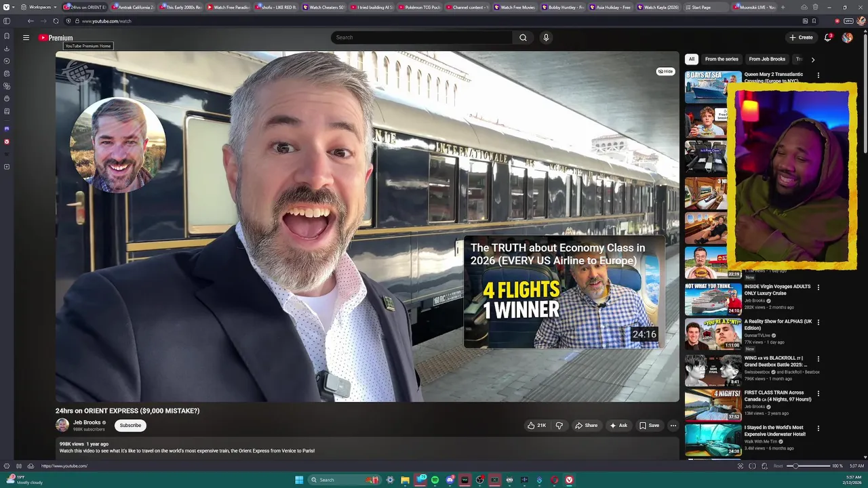This screenshot has height=488, width=868.
Task: Click the search magnifier button
Action: pyautogui.click(x=523, y=37)
